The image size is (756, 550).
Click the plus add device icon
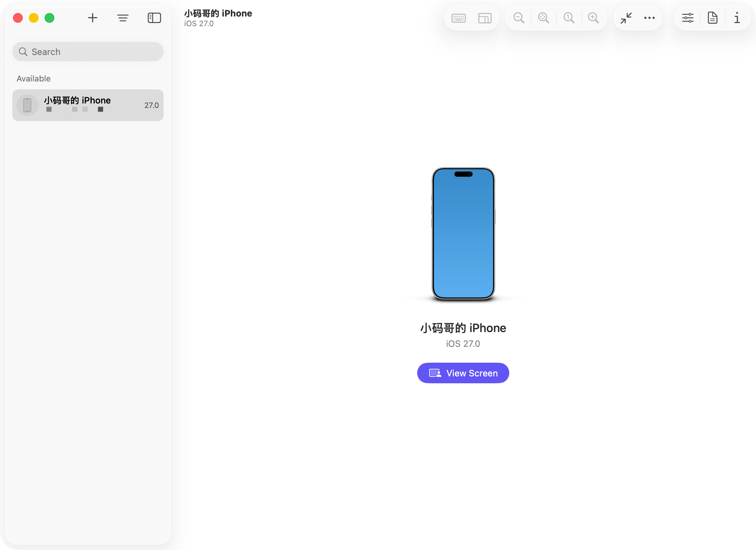(x=92, y=18)
